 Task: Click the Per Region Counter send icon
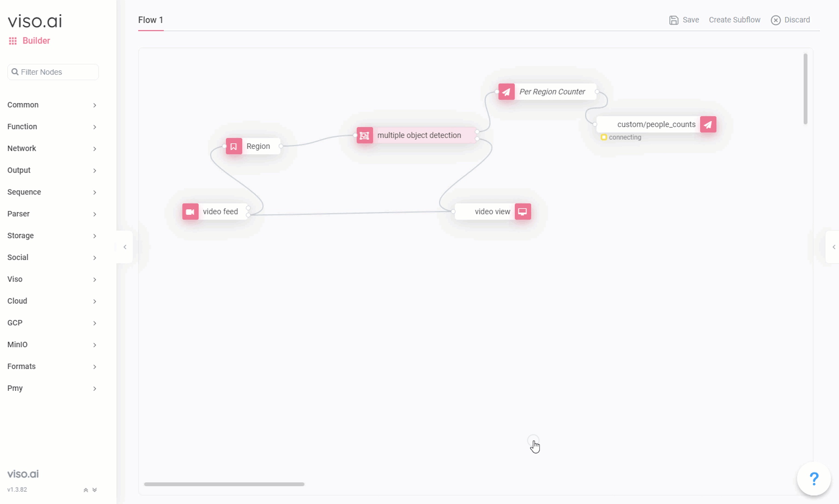(x=506, y=92)
